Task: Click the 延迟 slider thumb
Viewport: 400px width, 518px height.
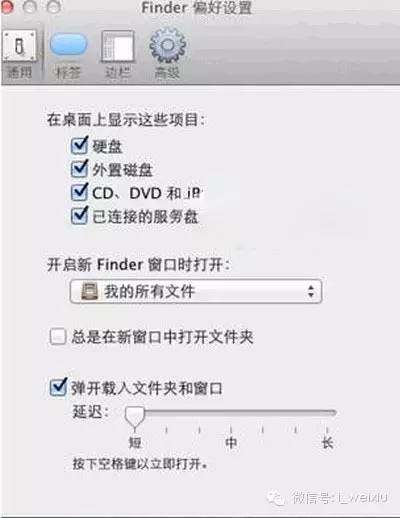Action: pyautogui.click(x=134, y=417)
